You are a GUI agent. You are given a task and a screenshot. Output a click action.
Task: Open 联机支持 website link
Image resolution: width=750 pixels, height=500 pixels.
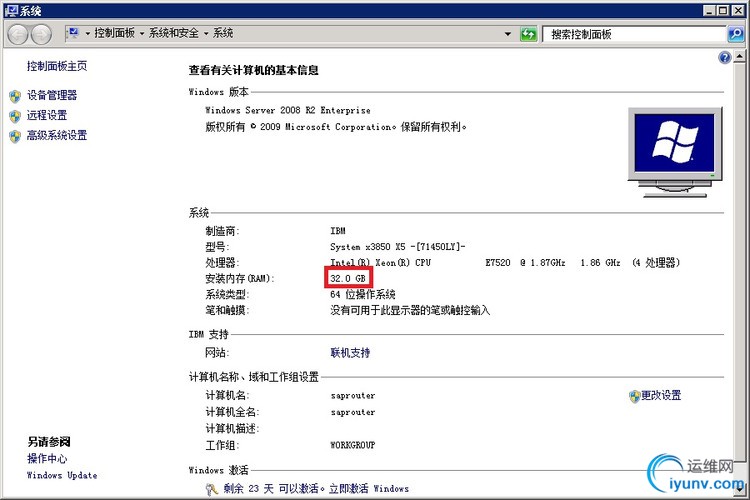pyautogui.click(x=350, y=353)
